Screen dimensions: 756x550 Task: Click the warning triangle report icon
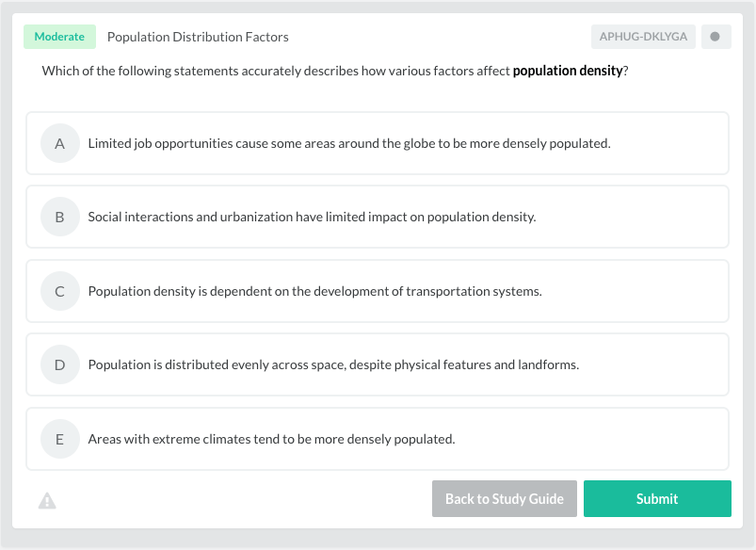[46, 499]
